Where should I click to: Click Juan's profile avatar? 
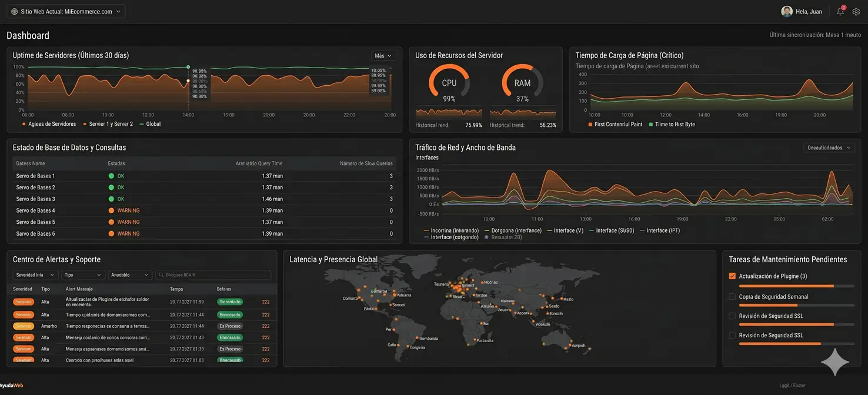tap(786, 11)
